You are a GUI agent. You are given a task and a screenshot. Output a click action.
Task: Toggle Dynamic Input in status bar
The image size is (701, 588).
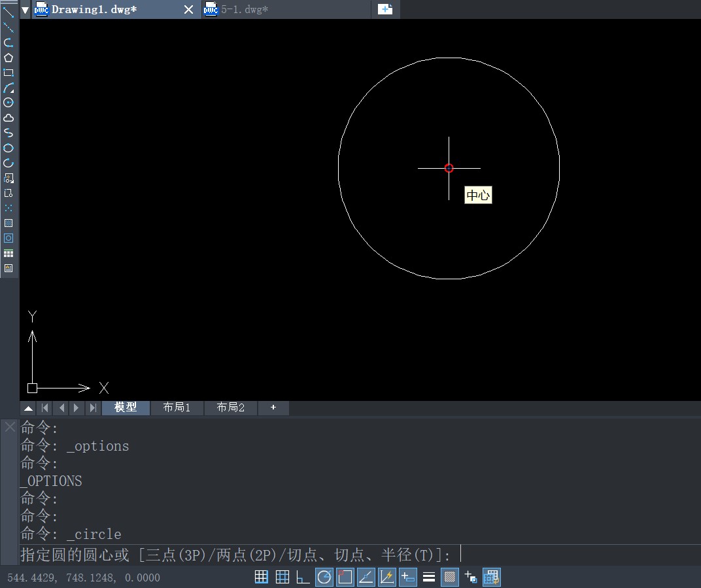coord(408,577)
